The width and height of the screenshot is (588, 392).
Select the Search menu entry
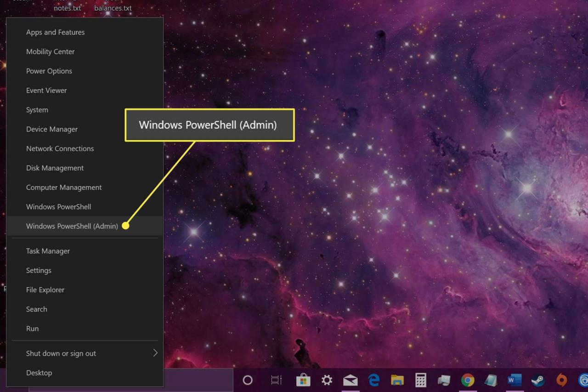pos(85,309)
